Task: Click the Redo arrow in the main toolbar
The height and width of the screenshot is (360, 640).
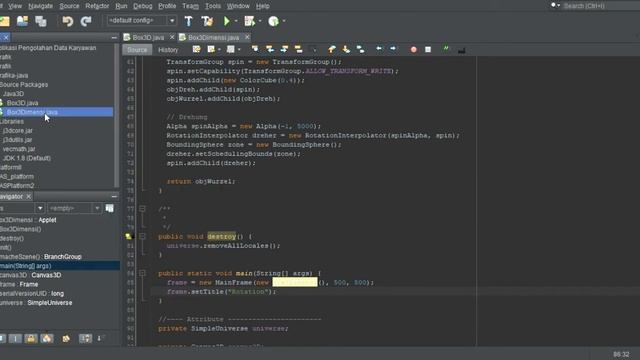Action: pyautogui.click(x=86, y=21)
